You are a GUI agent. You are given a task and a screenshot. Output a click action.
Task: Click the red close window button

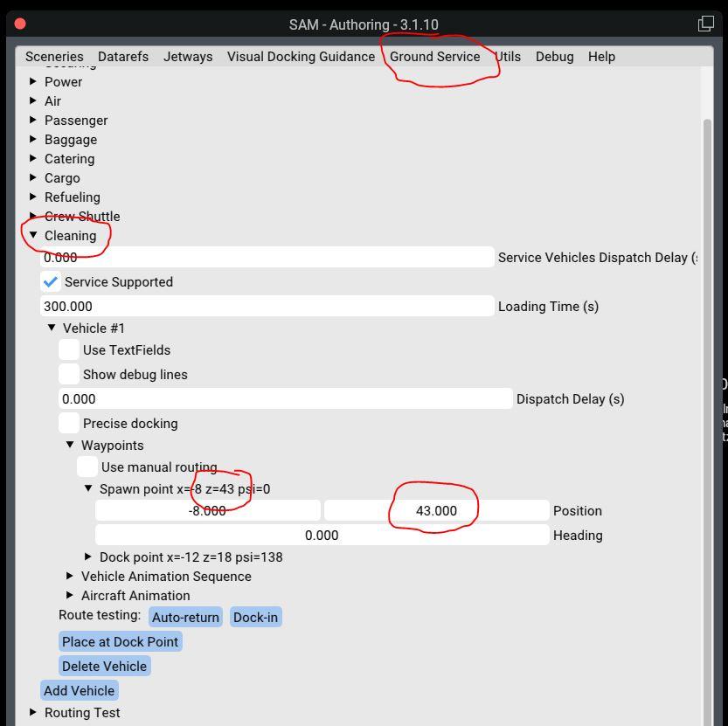click(20, 24)
